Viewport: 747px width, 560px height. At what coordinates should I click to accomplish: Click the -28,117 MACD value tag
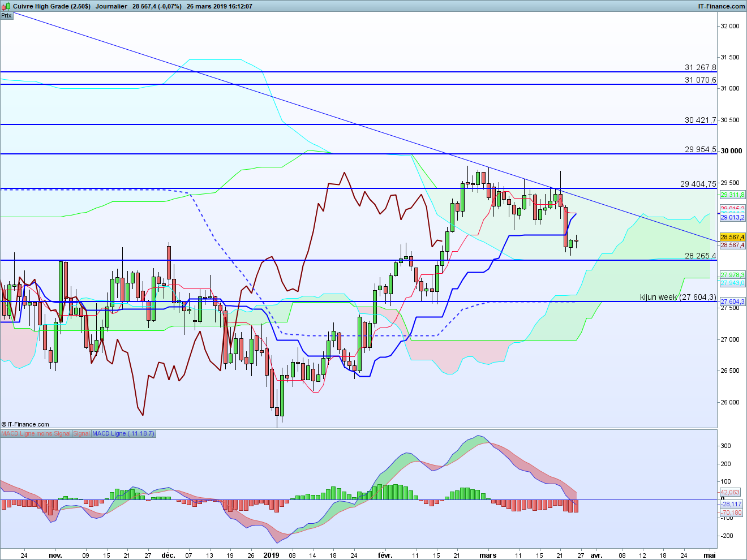coord(731,504)
